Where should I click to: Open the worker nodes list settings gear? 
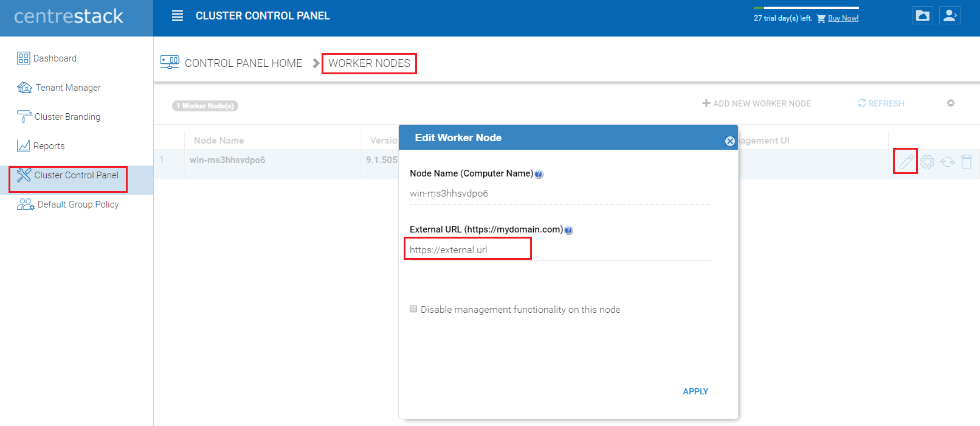[951, 103]
